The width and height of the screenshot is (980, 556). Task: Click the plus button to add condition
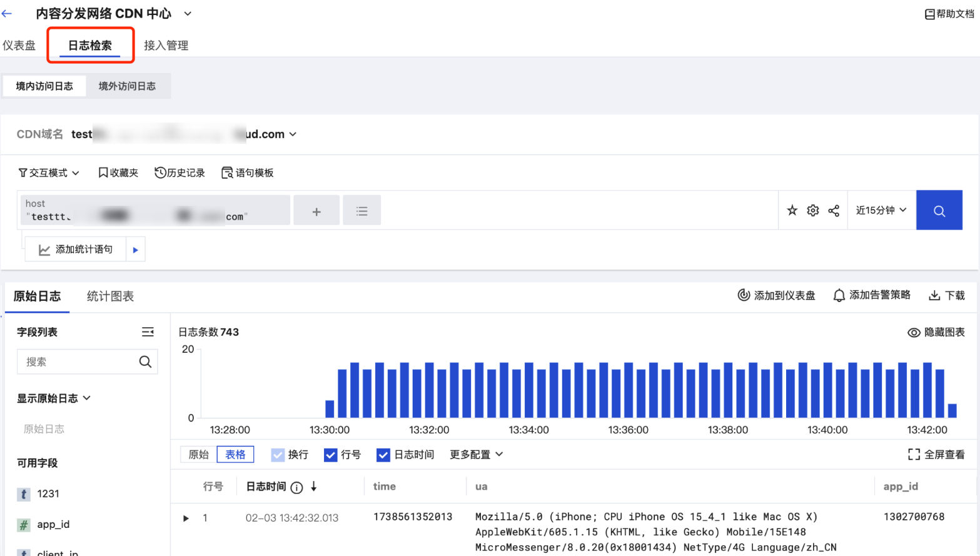pyautogui.click(x=316, y=211)
